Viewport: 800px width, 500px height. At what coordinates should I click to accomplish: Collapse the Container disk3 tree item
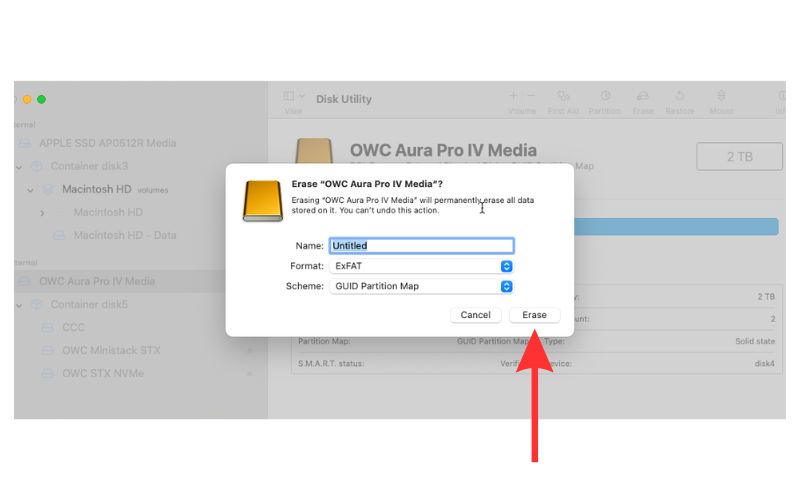(19, 166)
